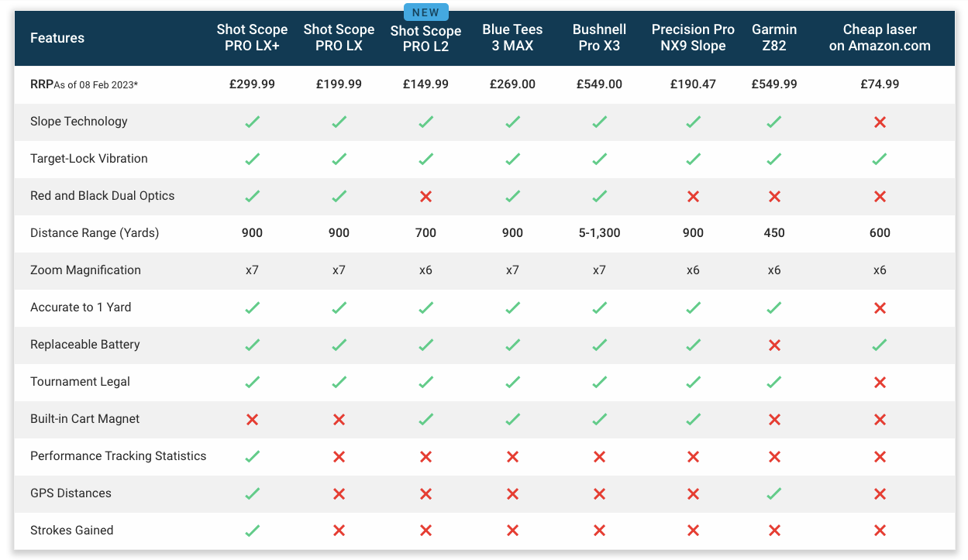Click the RRP As of 08 Feb 2023 label

pyautogui.click(x=84, y=84)
